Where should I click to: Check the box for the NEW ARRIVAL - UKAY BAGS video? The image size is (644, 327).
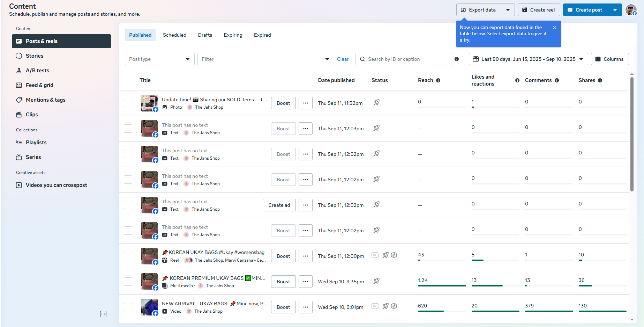point(128,307)
